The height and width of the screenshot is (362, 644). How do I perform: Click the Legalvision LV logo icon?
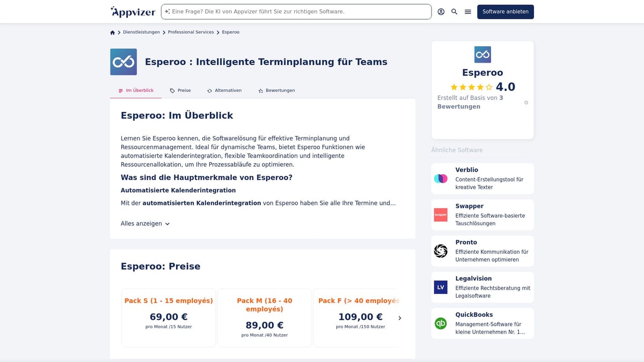441,287
